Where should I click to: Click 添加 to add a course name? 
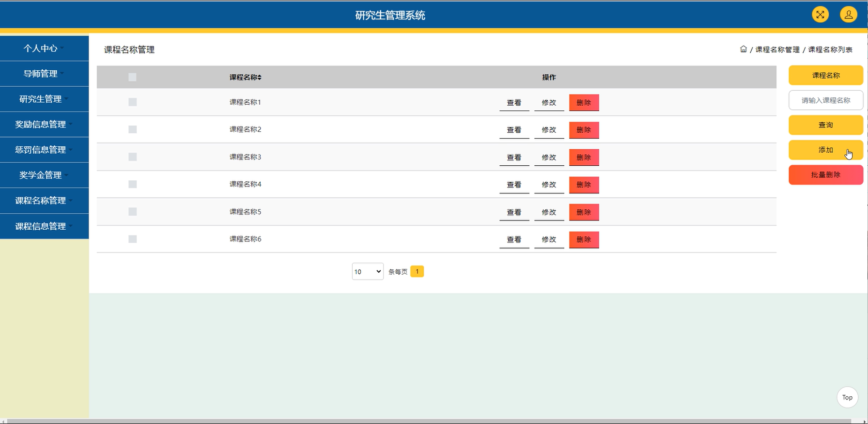click(826, 150)
